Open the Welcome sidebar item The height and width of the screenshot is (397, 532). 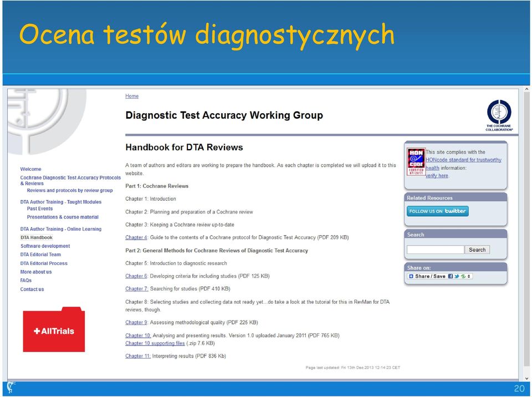pos(30,169)
